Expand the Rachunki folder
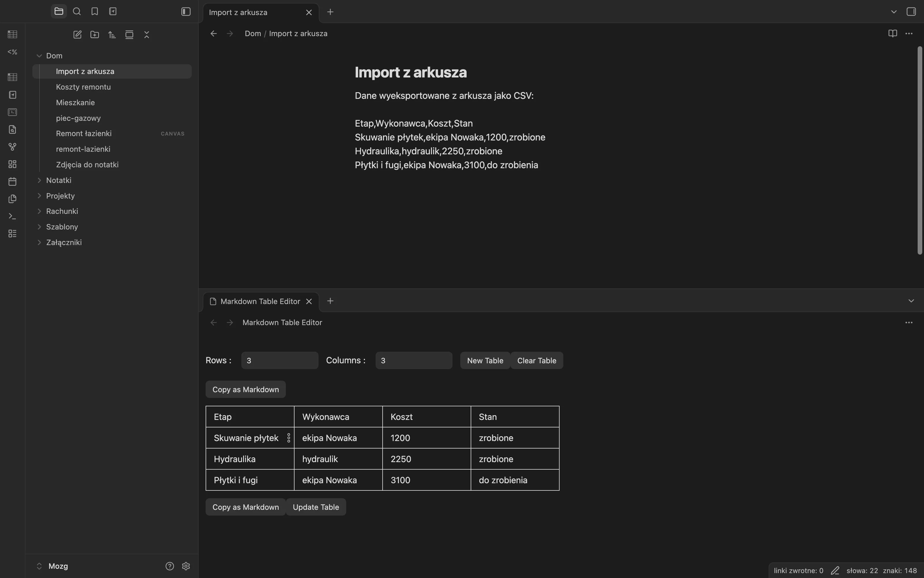The height and width of the screenshot is (578, 924). [39, 211]
